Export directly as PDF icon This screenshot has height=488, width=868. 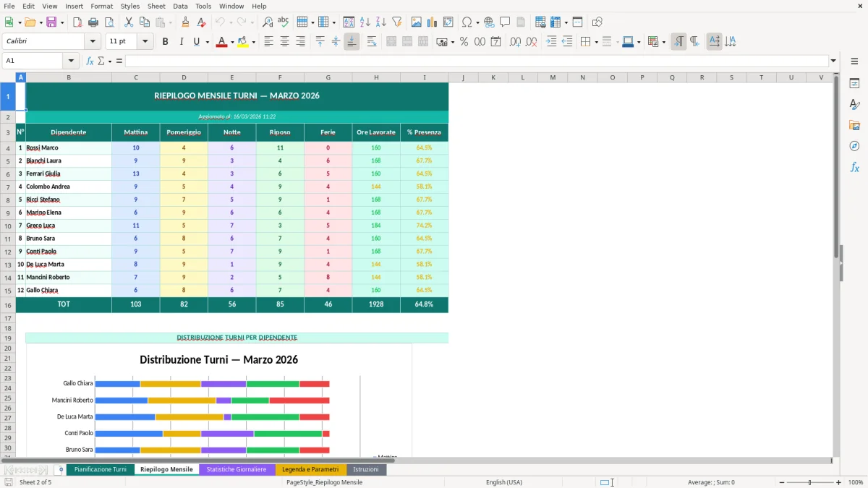pyautogui.click(x=77, y=22)
